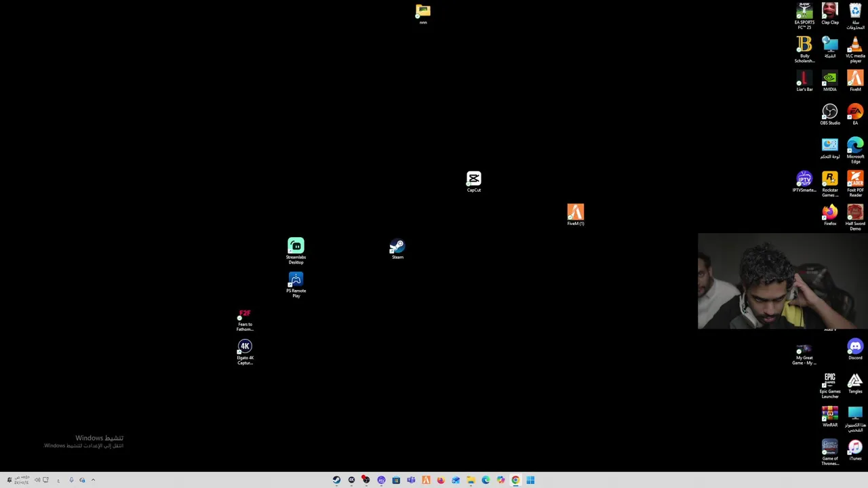Image resolution: width=868 pixels, height=488 pixels.
Task: Open the My Great Game shortcut
Action: click(x=804, y=354)
